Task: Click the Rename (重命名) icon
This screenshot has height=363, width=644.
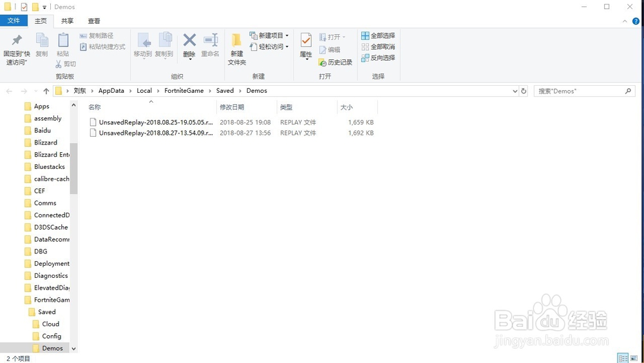Action: tap(211, 40)
